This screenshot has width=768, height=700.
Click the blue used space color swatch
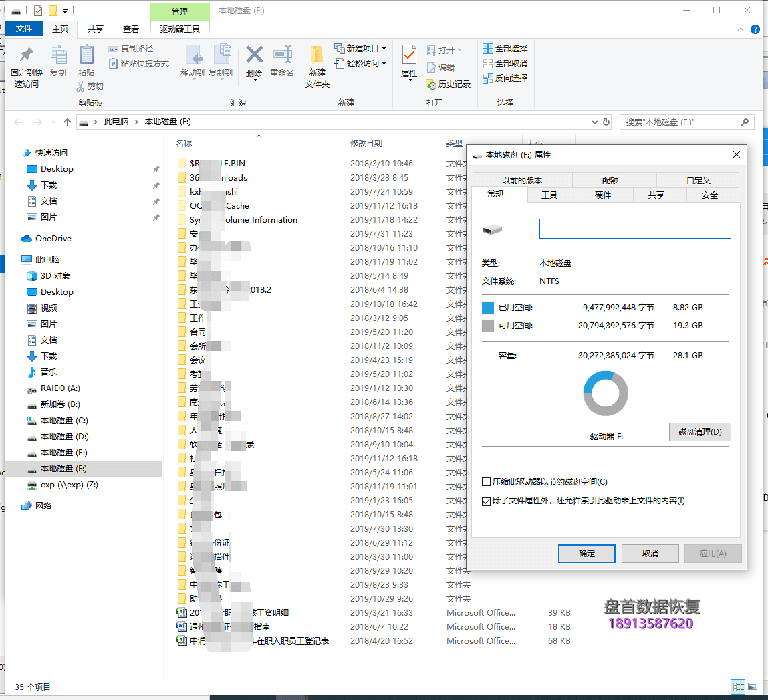(x=488, y=308)
